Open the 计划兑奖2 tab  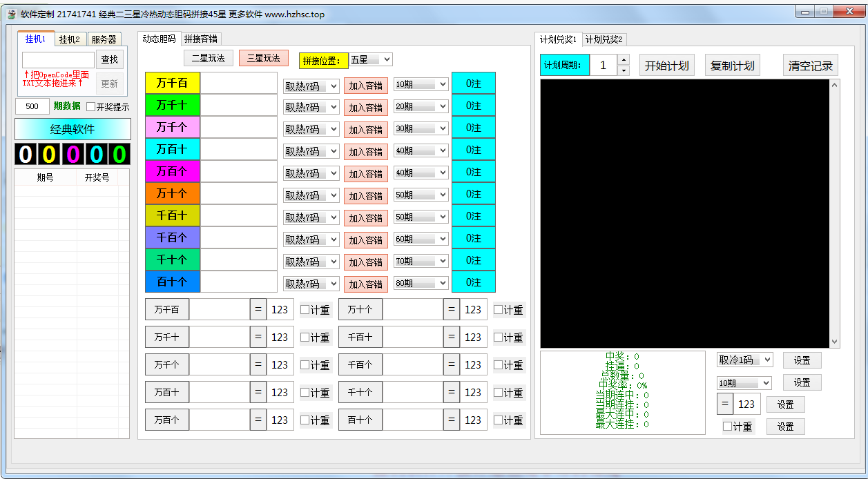pyautogui.click(x=604, y=39)
